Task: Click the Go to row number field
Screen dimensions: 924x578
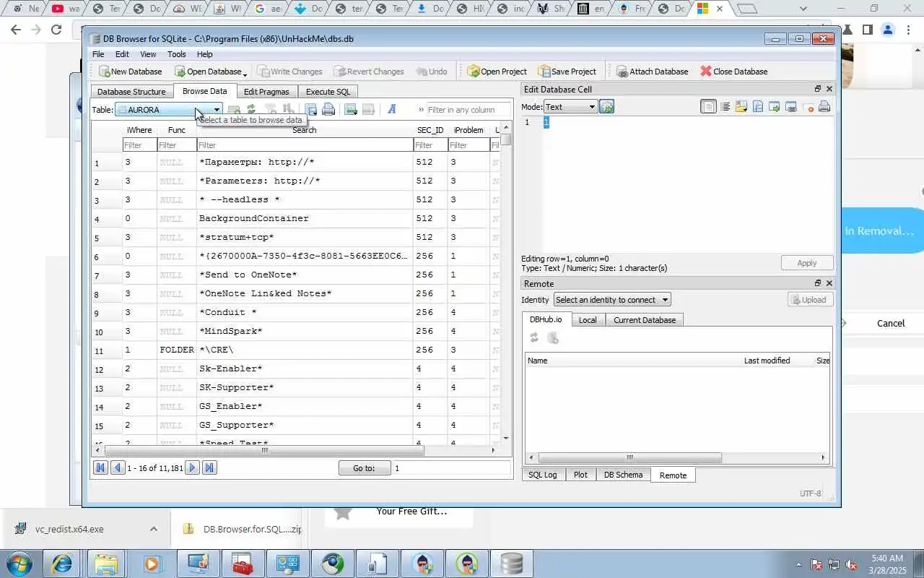Action: coord(450,468)
